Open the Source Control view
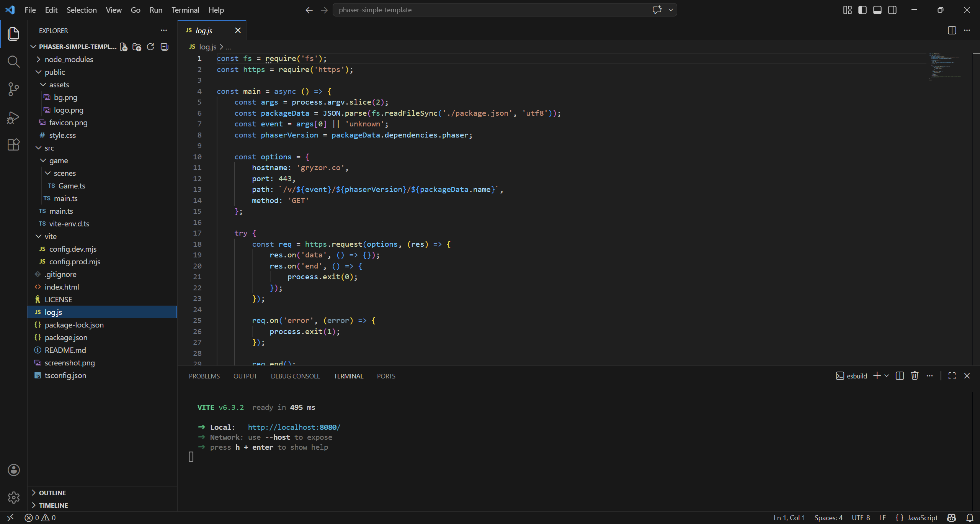This screenshot has width=980, height=524. click(13, 89)
